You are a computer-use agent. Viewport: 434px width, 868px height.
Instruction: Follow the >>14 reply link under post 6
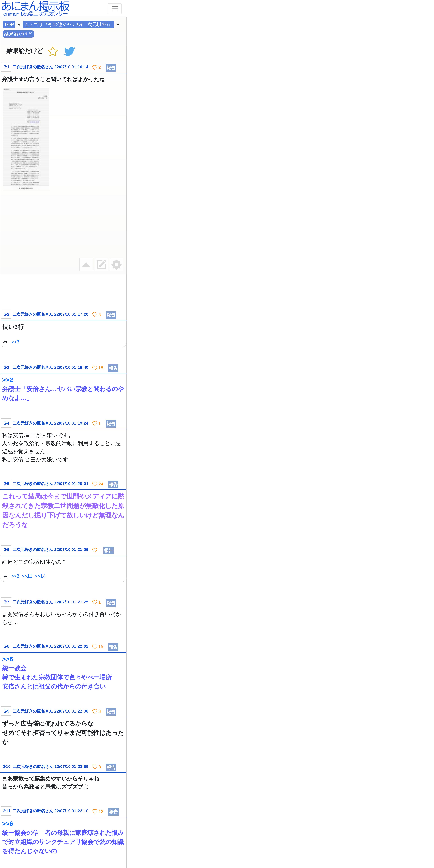coord(40,576)
